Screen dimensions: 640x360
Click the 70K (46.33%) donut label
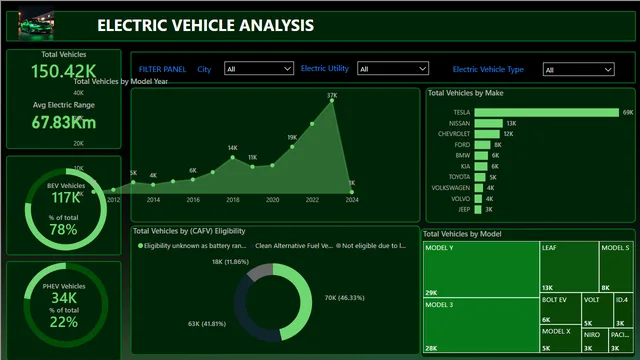point(344,298)
